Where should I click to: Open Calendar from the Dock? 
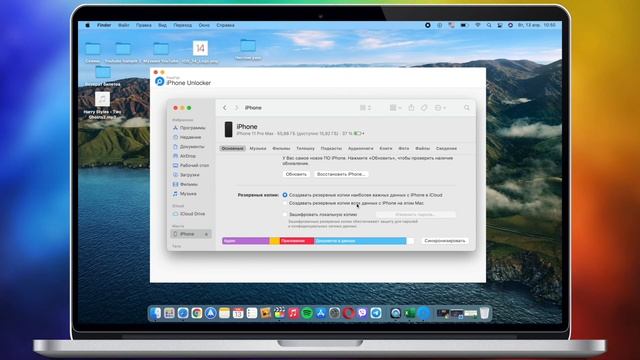point(238,313)
